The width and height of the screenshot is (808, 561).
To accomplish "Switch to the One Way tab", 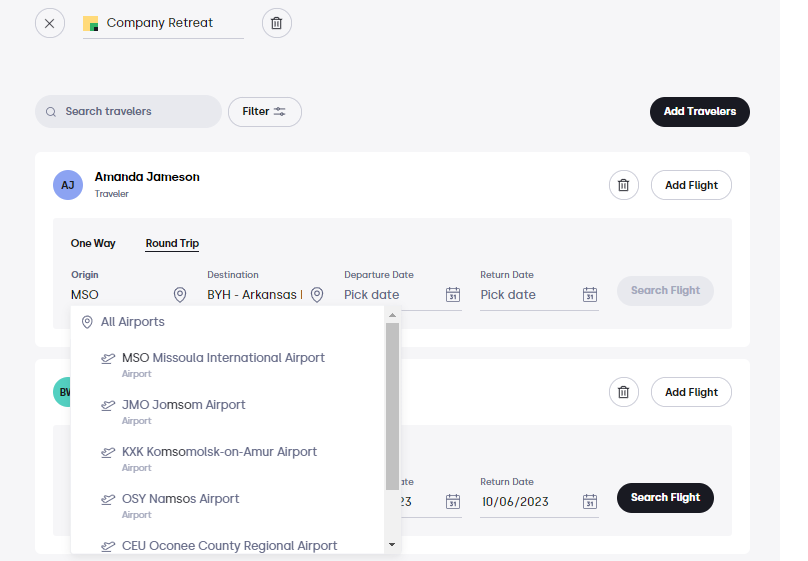I will coord(93,243).
